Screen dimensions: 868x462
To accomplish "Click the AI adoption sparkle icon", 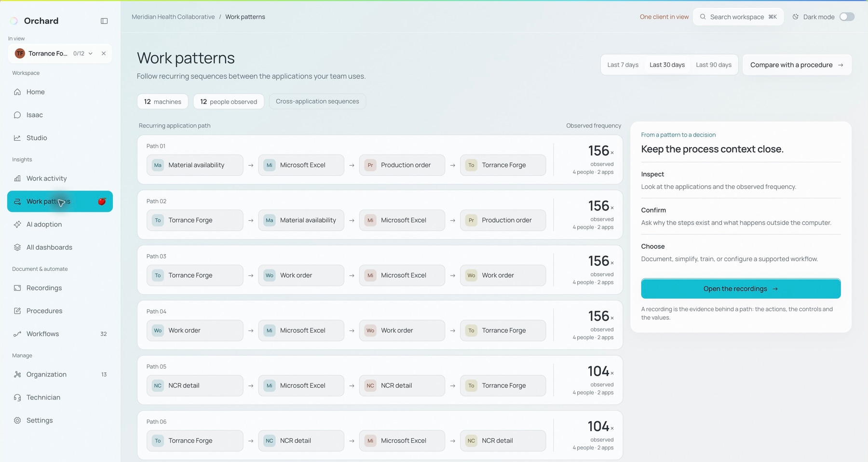I will click(x=17, y=224).
